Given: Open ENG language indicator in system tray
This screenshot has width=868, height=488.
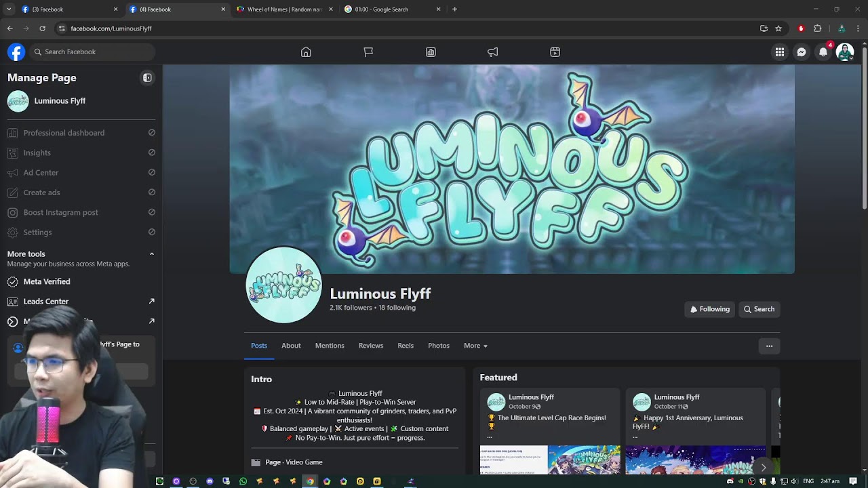Looking at the screenshot, I should (x=808, y=481).
